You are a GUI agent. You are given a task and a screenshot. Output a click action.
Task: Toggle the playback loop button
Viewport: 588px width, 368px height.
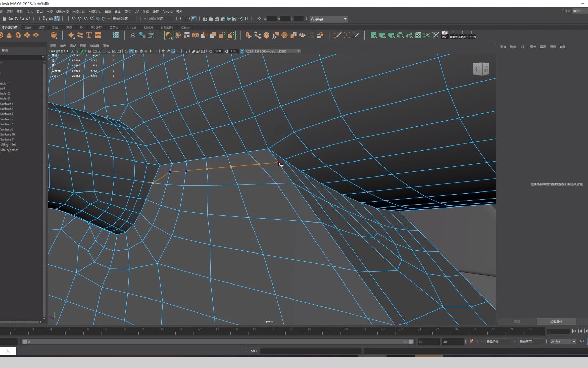(582, 341)
